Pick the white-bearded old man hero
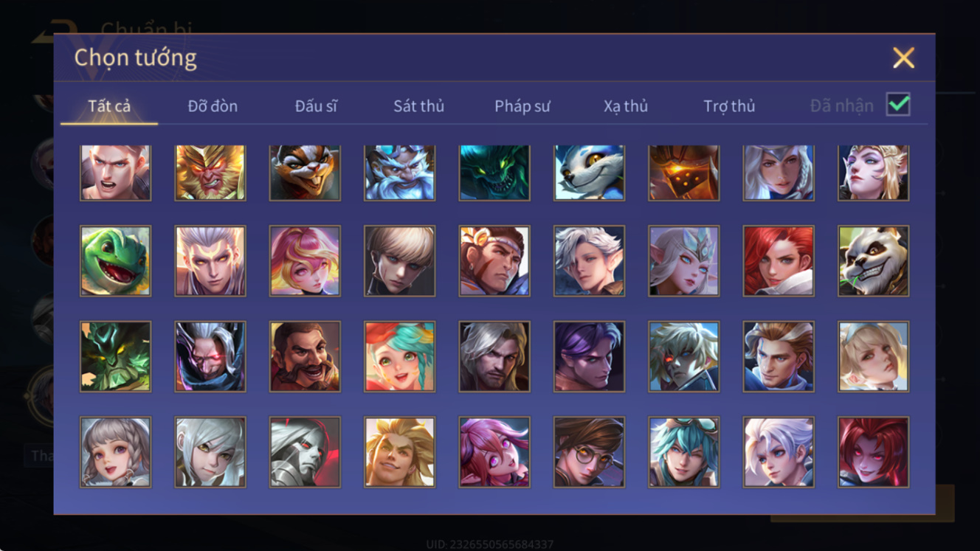Viewport: 980px width, 551px height. [x=399, y=173]
